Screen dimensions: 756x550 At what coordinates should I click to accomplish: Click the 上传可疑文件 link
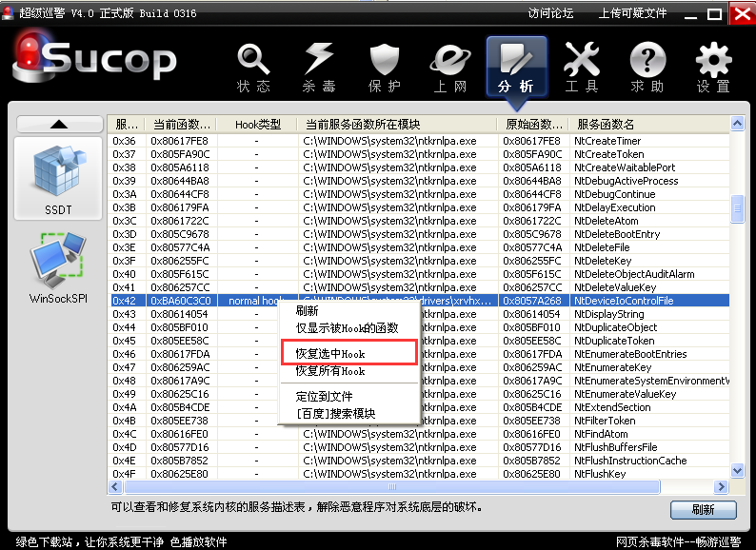(632, 13)
